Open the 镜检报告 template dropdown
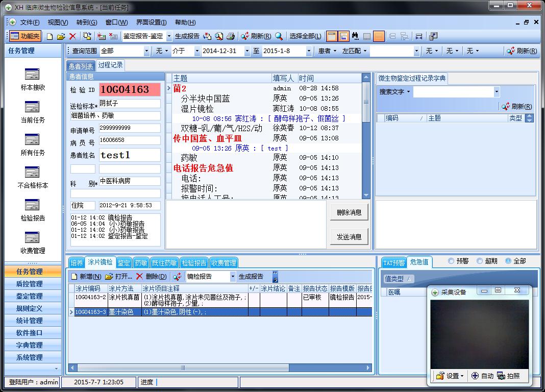Screen dimensions: 545x392 (233, 277)
